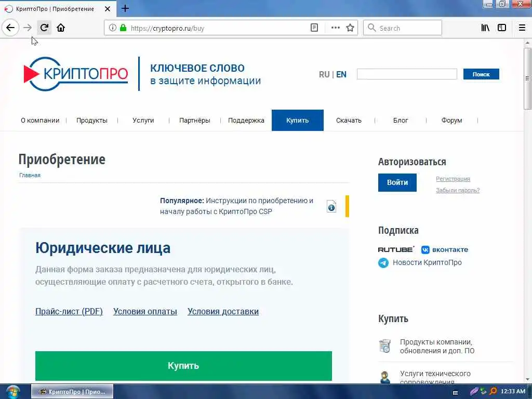Viewport: 532px width, 399px height.
Task: Open Поддержка menu item
Action: 246,121
